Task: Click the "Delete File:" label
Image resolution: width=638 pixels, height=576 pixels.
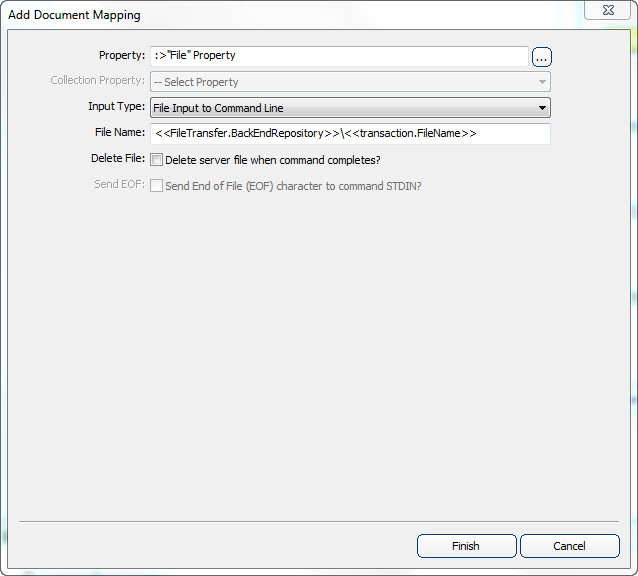Action: pyautogui.click(x=118, y=158)
